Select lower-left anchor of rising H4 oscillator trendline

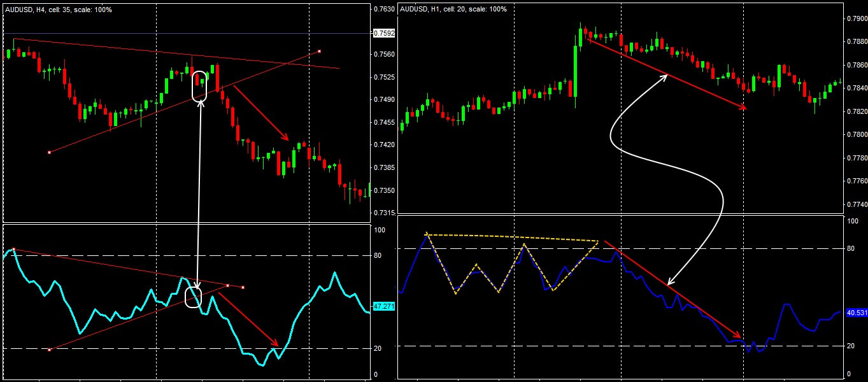click(x=49, y=350)
